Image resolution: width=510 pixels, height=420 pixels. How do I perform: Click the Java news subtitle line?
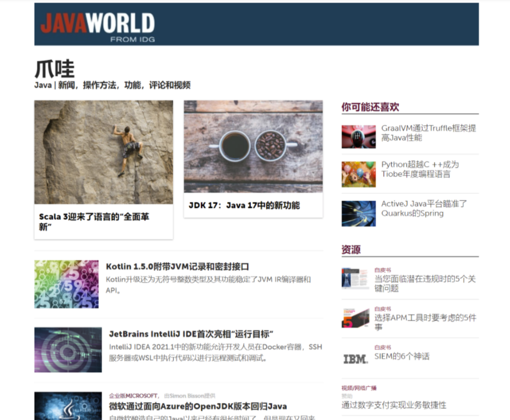(x=112, y=85)
